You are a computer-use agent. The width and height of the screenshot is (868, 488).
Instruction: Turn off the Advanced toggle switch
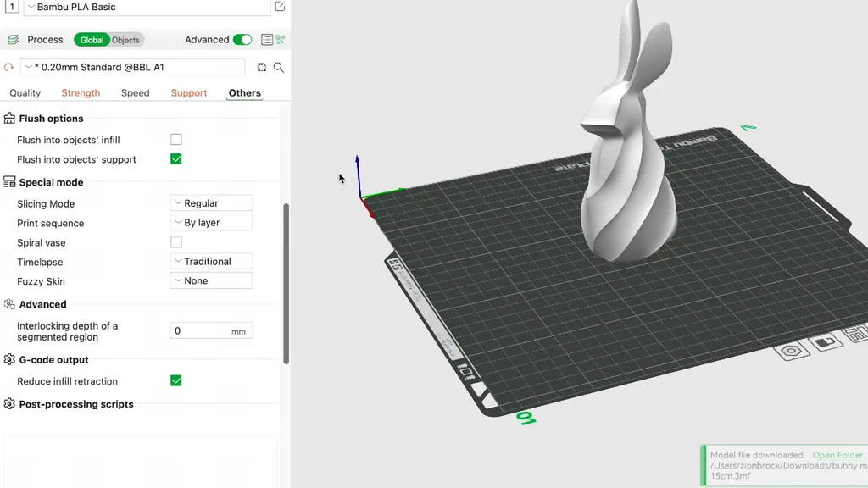[242, 39]
